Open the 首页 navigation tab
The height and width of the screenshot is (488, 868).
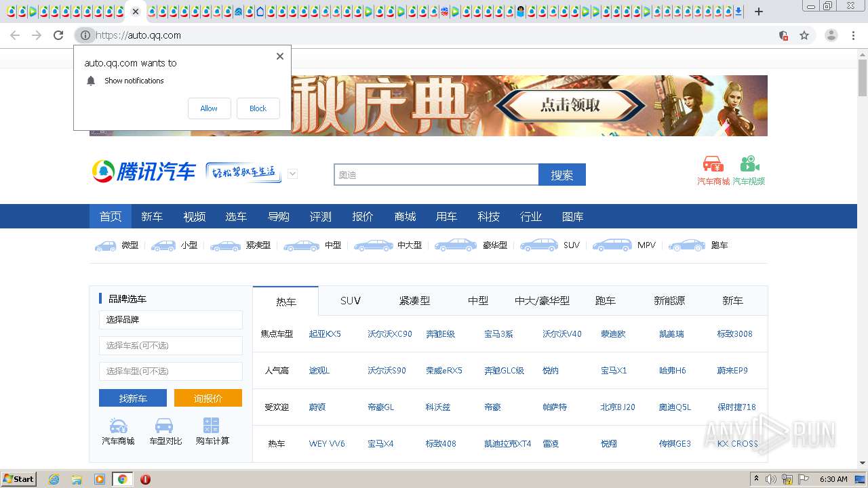point(111,216)
